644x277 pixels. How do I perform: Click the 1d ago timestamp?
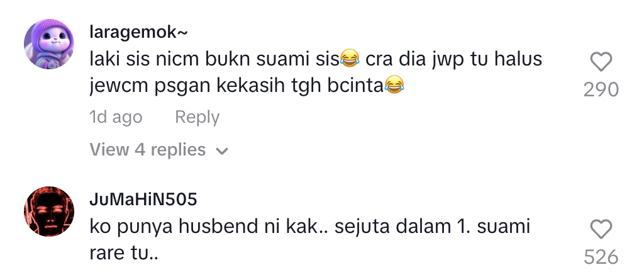[116, 117]
